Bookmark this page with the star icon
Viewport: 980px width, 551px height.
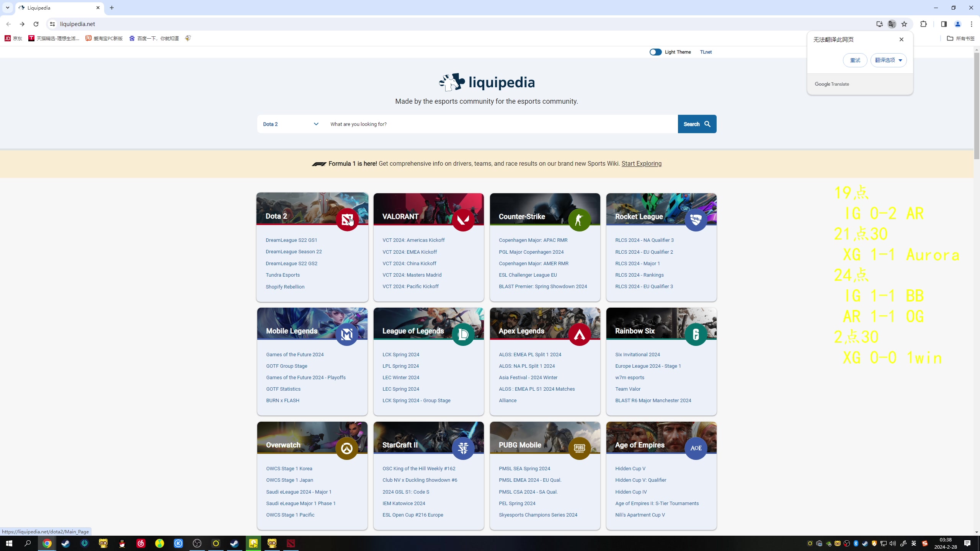pyautogui.click(x=904, y=24)
